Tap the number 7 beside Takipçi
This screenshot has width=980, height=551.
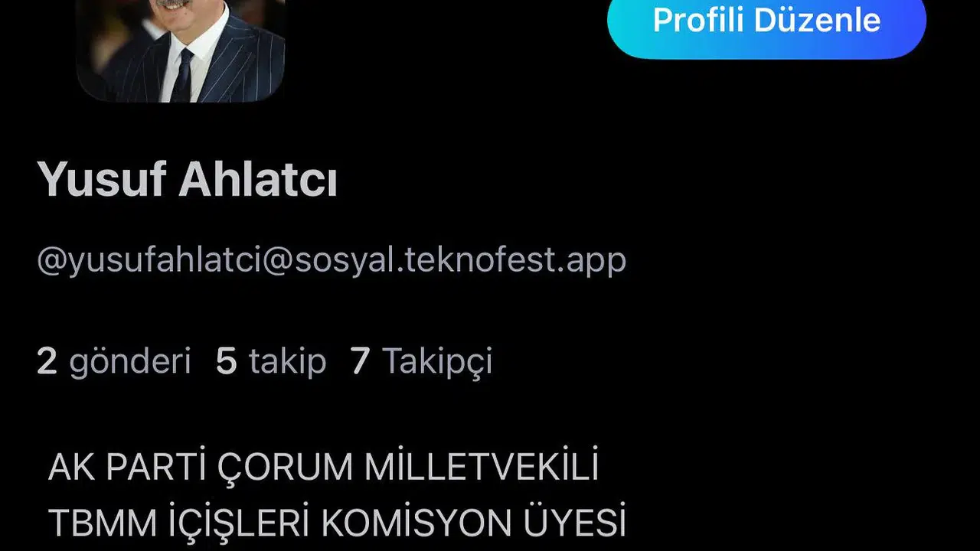pyautogui.click(x=360, y=360)
